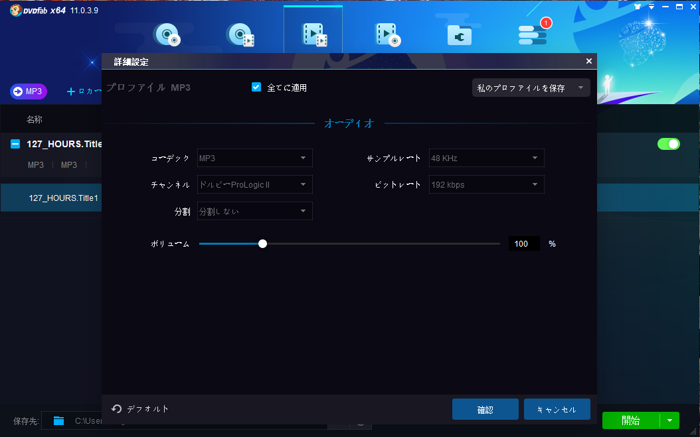Click the add local source plus icon
The width and height of the screenshot is (700, 437).
[71, 92]
